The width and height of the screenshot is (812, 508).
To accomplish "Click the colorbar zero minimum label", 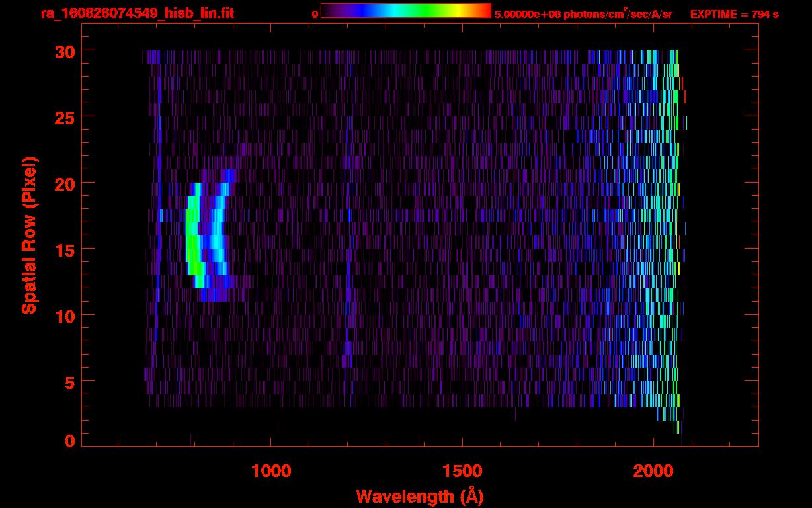I will (x=315, y=14).
